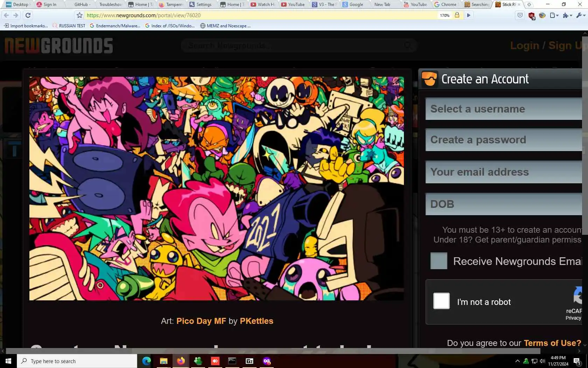Click the horizontal page scrollbar
This screenshot has height=368, width=588.
point(273,351)
